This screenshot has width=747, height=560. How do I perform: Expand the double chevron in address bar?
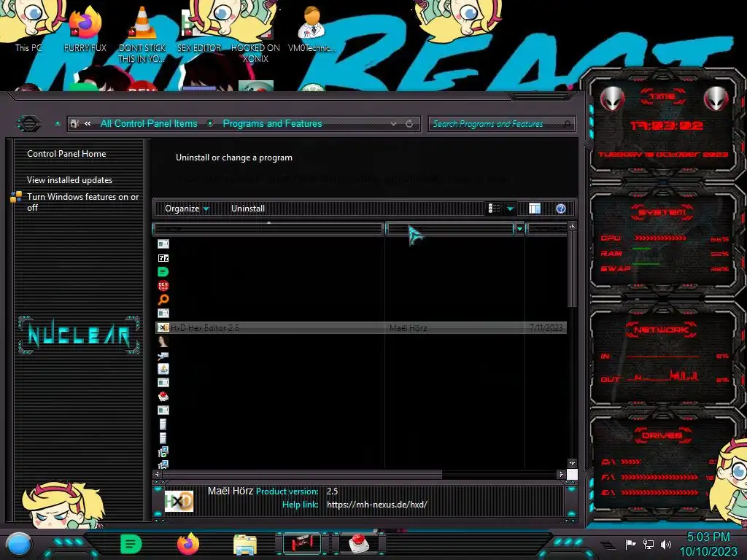[88, 124]
